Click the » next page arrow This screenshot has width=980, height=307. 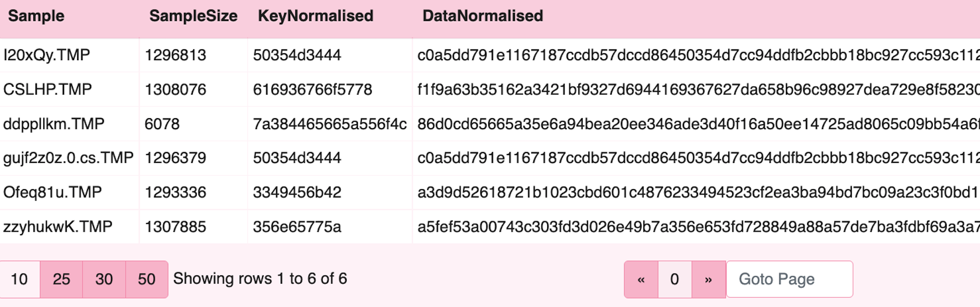tap(709, 279)
